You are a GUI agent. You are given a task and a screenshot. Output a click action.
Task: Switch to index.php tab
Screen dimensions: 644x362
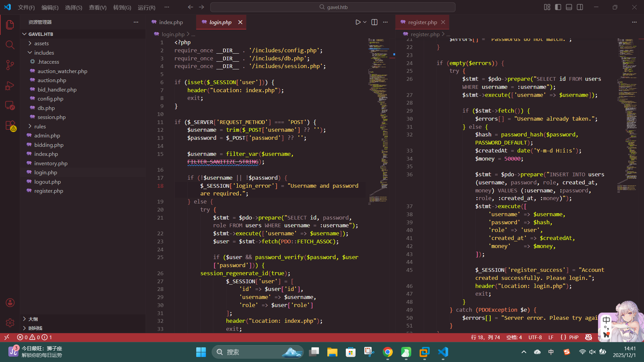coord(170,22)
